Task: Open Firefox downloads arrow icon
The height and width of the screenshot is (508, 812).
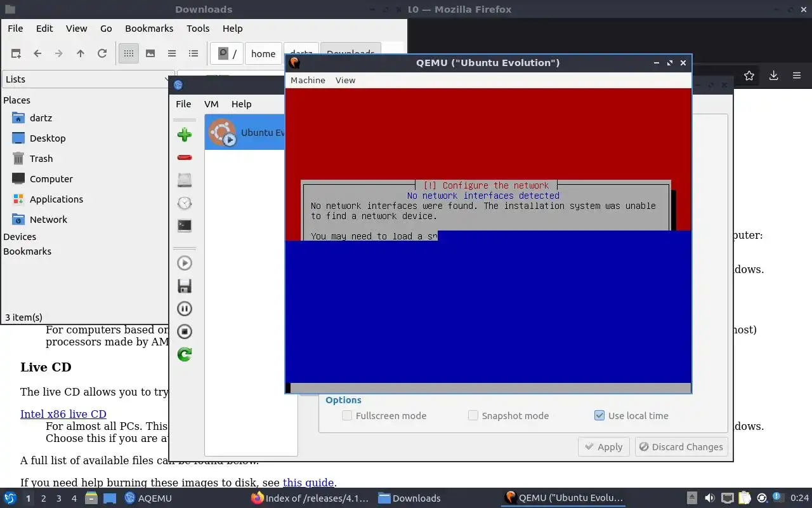Action: coord(773,76)
